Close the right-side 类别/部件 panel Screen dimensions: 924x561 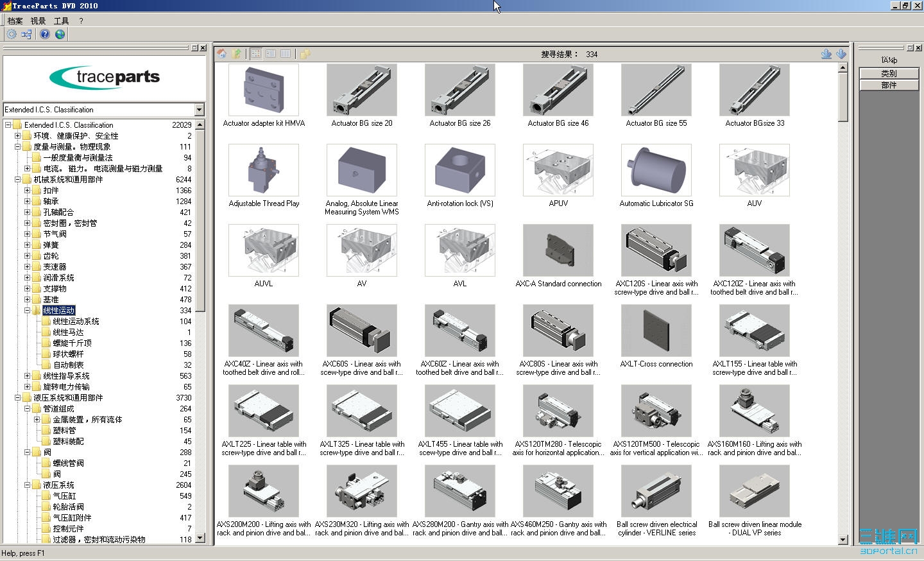point(918,47)
